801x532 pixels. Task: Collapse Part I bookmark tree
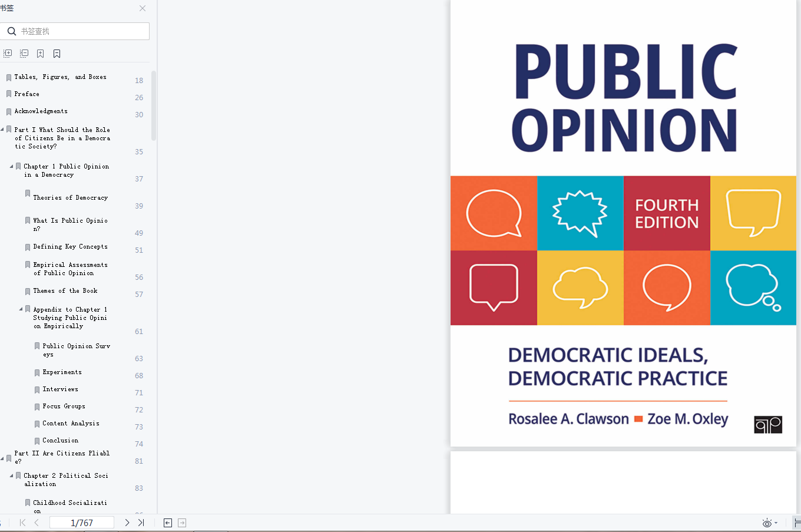click(2, 130)
